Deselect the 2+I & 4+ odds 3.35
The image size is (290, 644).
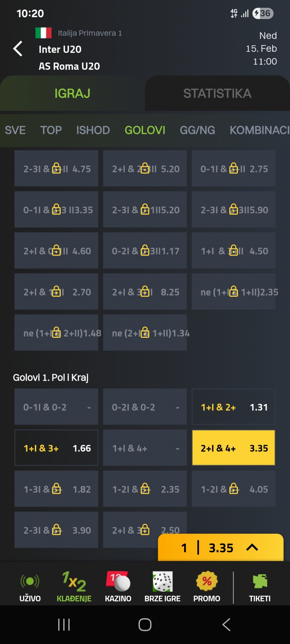234,448
